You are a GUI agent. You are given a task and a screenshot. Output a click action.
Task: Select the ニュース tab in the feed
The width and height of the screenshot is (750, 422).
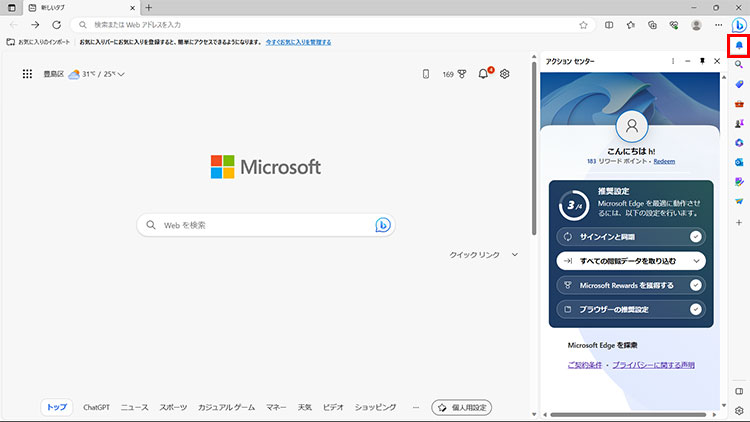click(134, 407)
